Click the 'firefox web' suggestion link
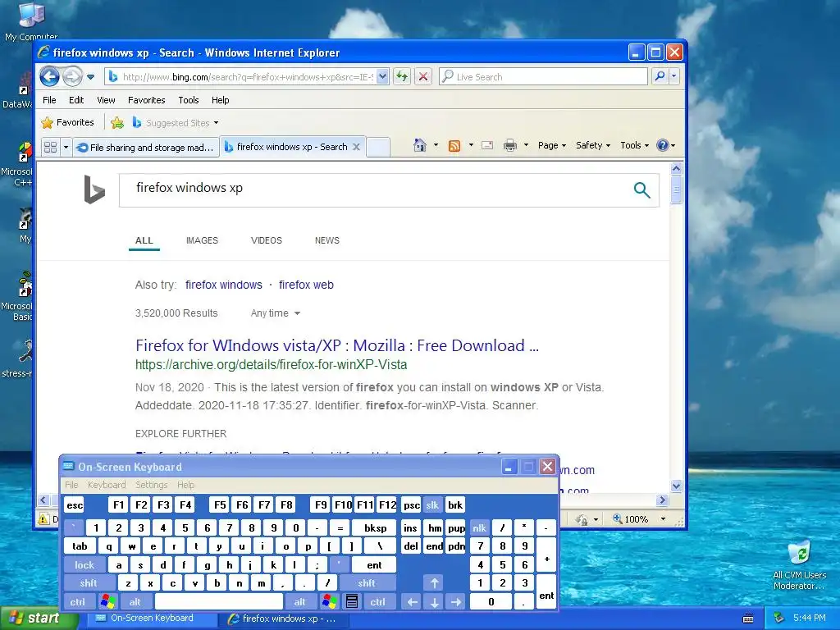Image resolution: width=840 pixels, height=630 pixels. coord(306,285)
